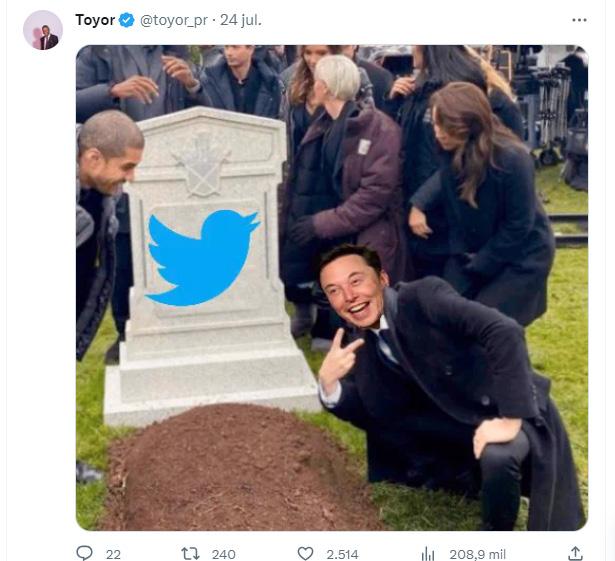Click the 24 jul. timestamp link
This screenshot has width=615, height=561.
pyautogui.click(x=240, y=20)
